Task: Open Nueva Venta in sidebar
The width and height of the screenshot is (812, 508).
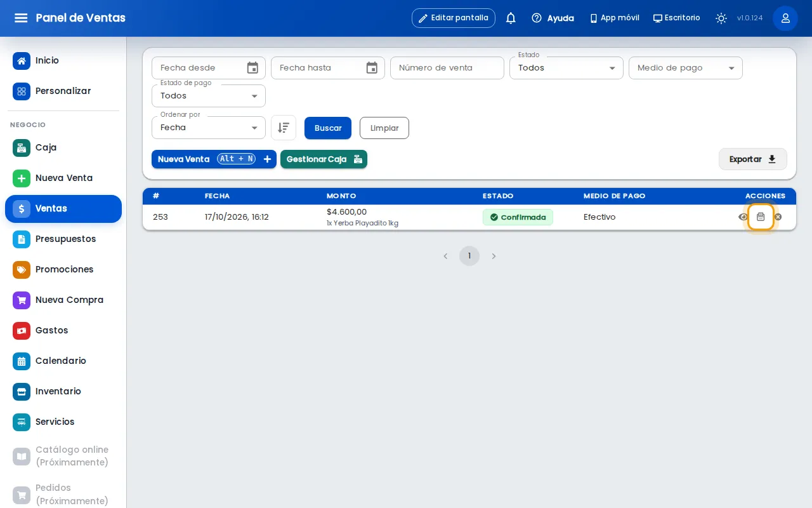Action: (63, 178)
